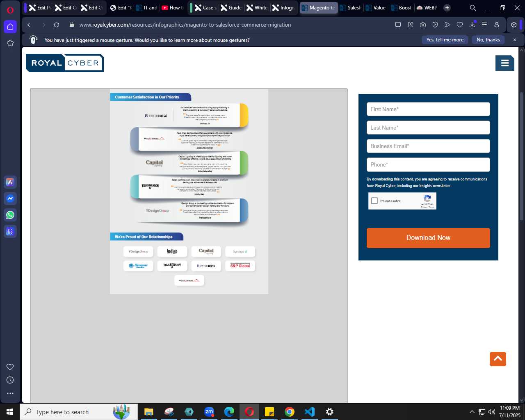This screenshot has width=525, height=420.
Task: Click the Royal Cyber logo
Action: (65, 63)
